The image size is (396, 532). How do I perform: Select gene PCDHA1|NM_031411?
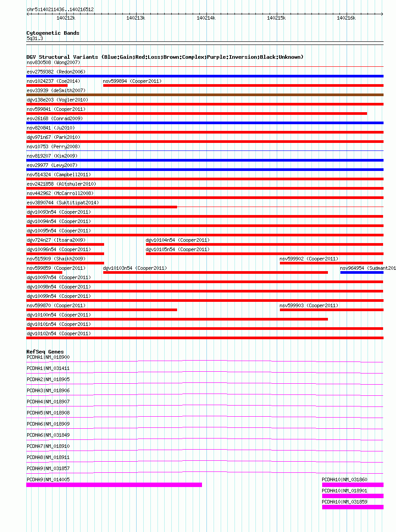48,368
